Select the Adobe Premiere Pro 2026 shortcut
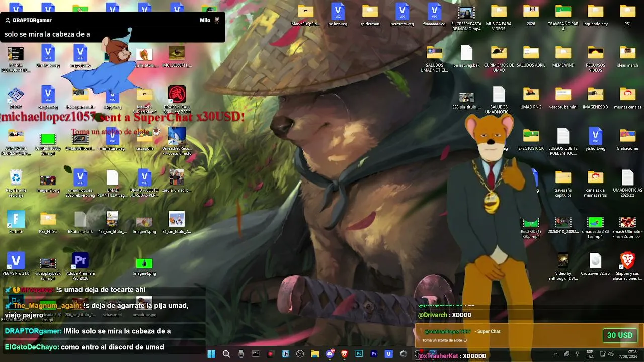The height and width of the screenshot is (362, 644). pyautogui.click(x=80, y=266)
